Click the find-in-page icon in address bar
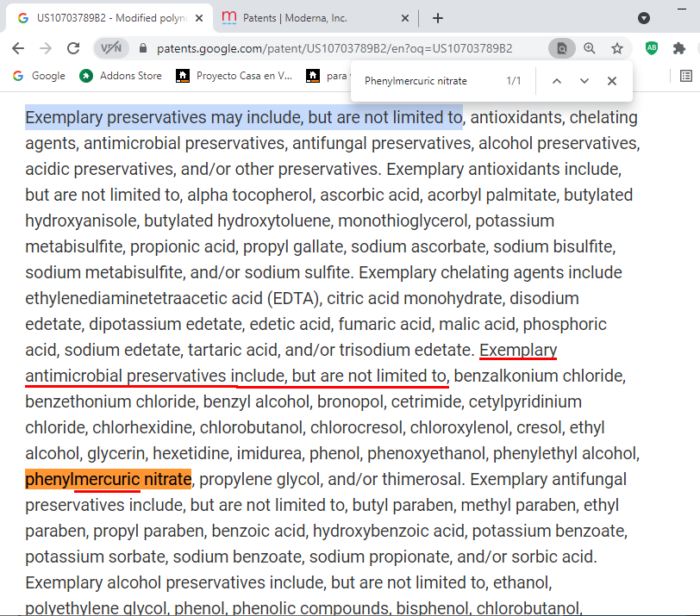Image resolution: width=700 pixels, height=616 pixels. [561, 49]
